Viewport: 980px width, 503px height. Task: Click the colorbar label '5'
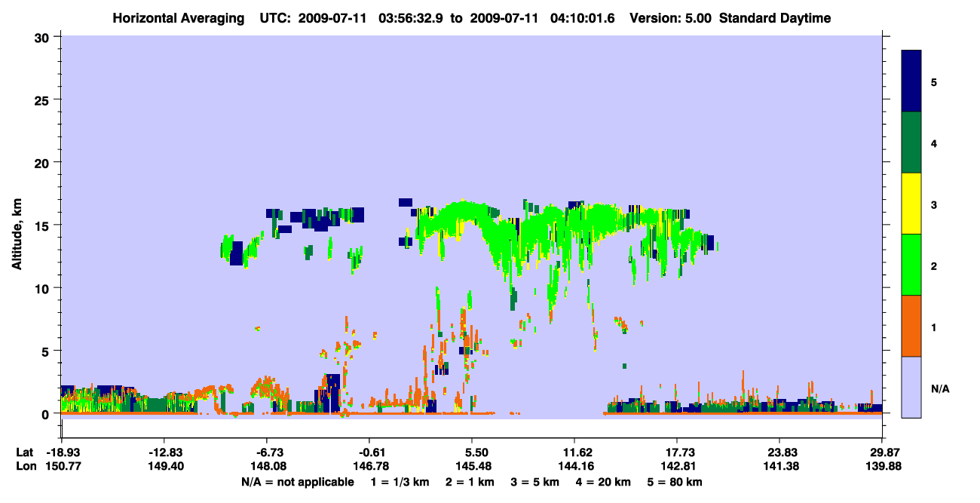coord(934,81)
